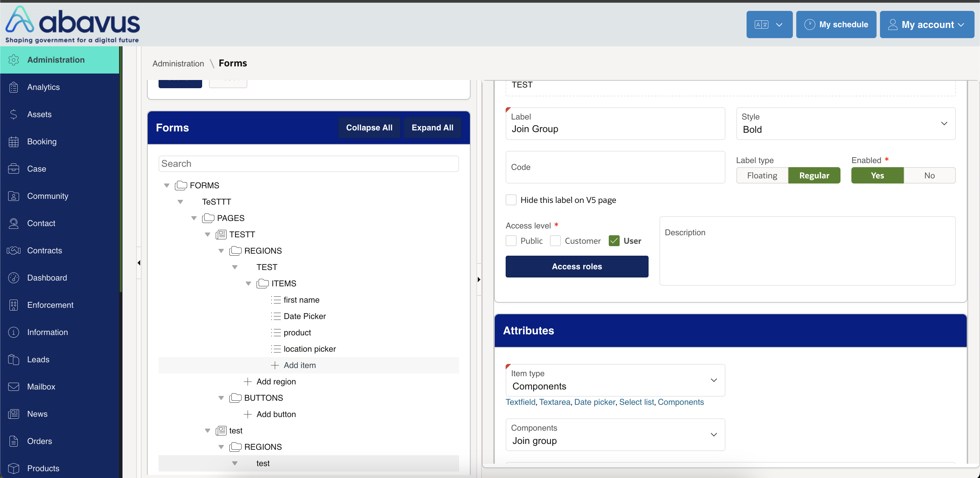Image resolution: width=980 pixels, height=478 pixels.
Task: Click the Case briefcase icon
Action: pos(14,169)
